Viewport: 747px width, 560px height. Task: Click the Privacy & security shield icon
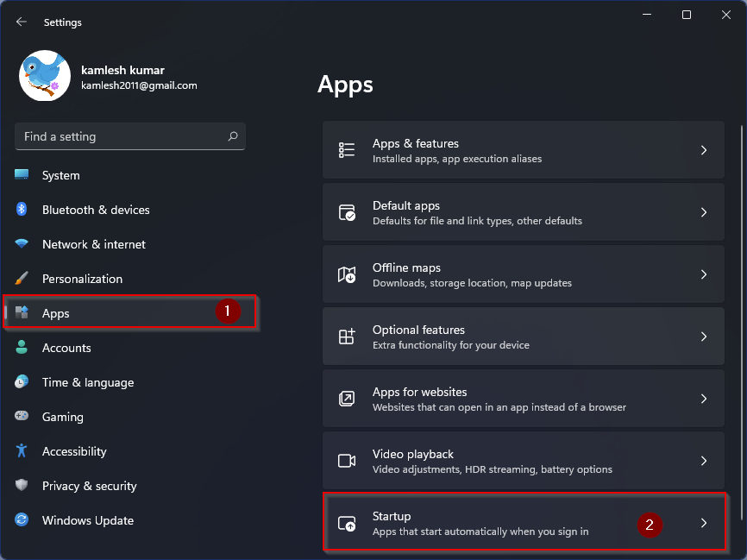(22, 486)
